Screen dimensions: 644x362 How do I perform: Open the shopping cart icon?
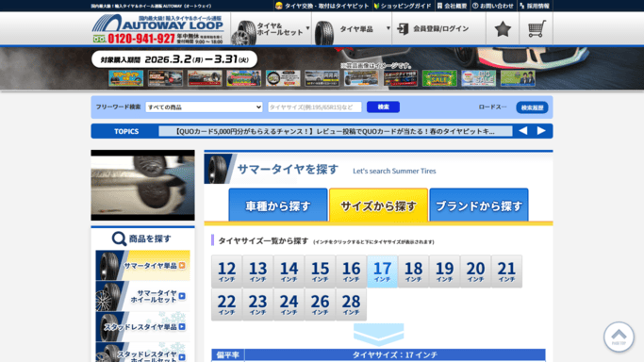tap(536, 28)
